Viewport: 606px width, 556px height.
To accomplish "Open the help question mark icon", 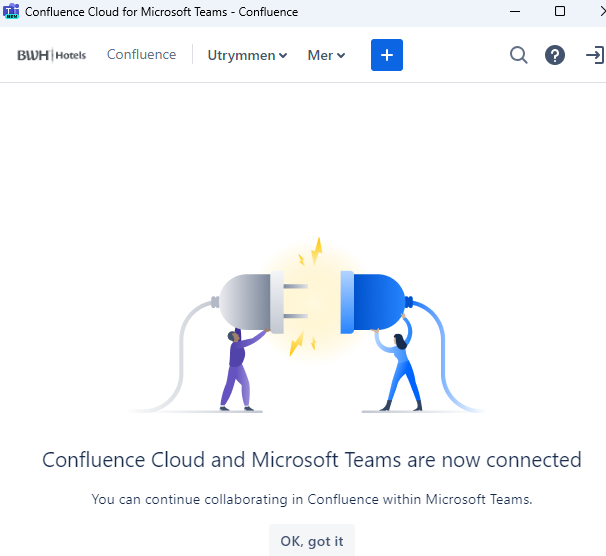I will pyautogui.click(x=555, y=55).
